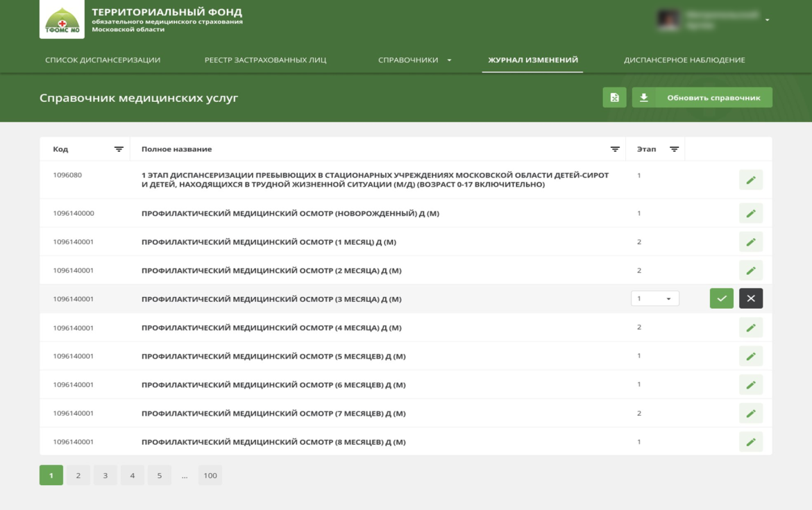Edit row 1096080 using the pencil icon

click(x=750, y=180)
